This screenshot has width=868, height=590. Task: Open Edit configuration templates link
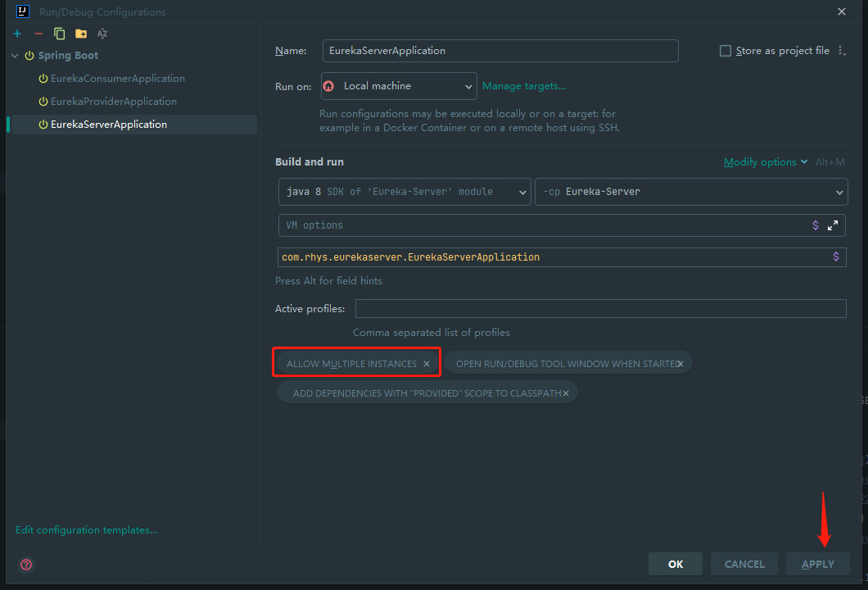(86, 530)
